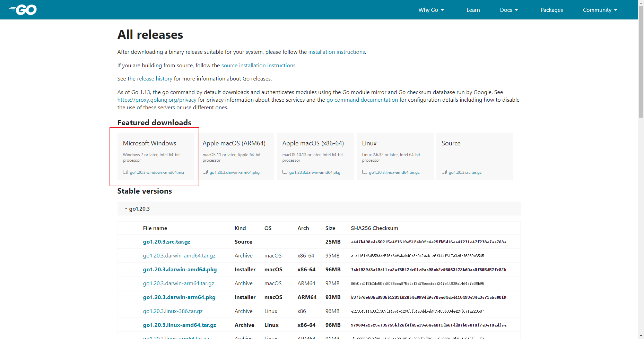This screenshot has width=644, height=339.
Task: Click the checksum of go1.20.3.src.tar.gz row
Action: click(428, 242)
